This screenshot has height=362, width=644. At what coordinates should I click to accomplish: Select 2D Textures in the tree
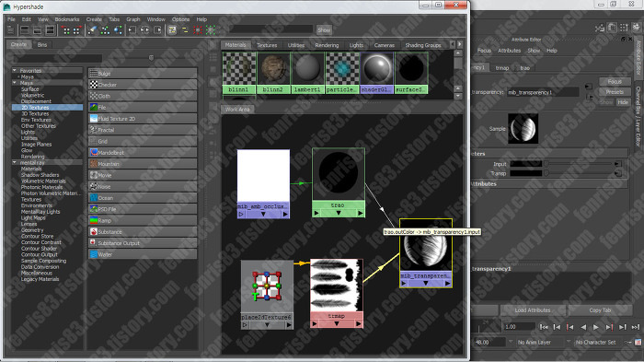[47, 108]
